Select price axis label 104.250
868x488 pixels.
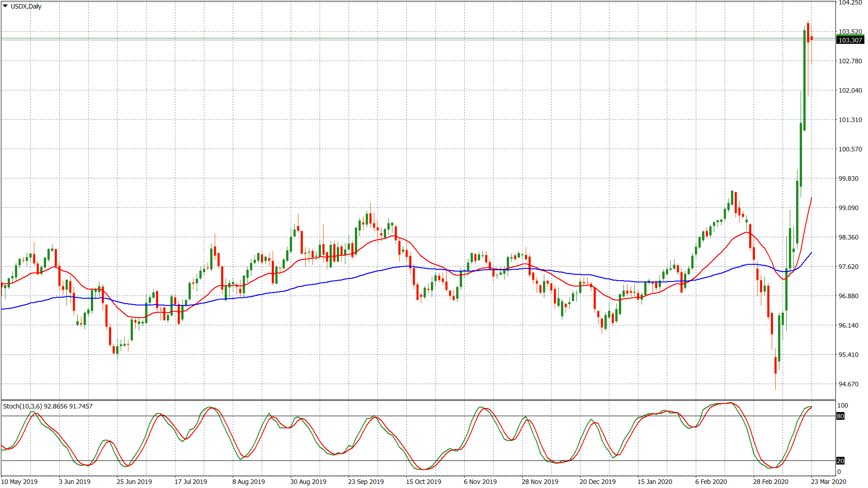pos(850,3)
